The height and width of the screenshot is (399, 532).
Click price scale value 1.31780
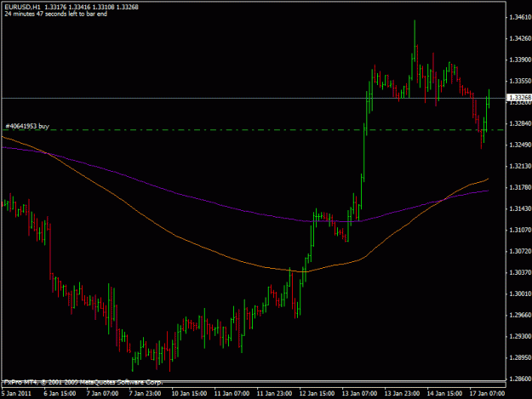(x=520, y=187)
